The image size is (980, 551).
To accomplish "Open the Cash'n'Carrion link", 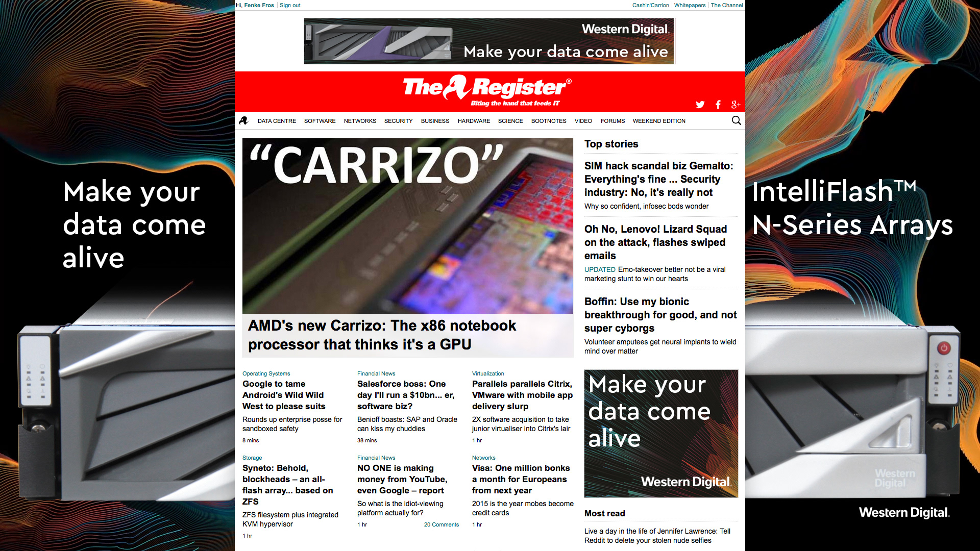I will 650,5.
